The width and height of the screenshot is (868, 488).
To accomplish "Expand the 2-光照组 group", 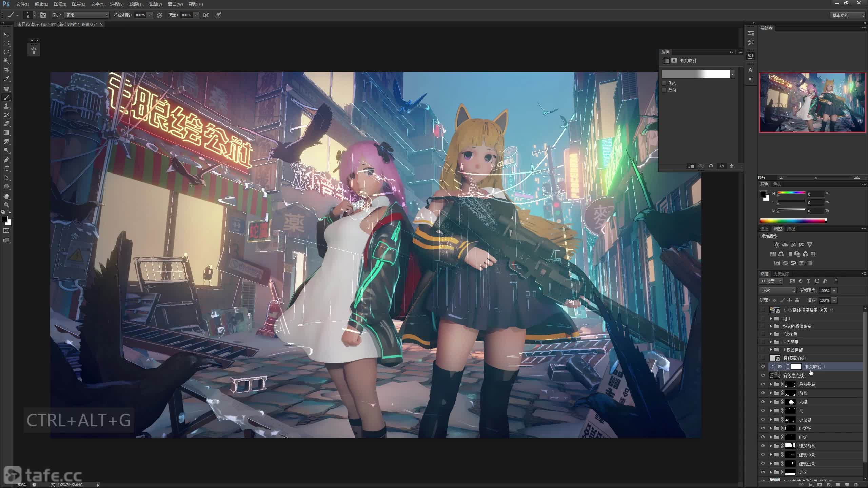I will pos(771,342).
